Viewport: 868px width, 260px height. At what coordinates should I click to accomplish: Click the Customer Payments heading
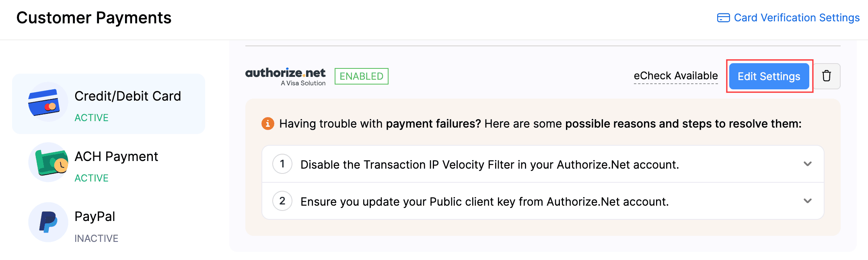[94, 18]
